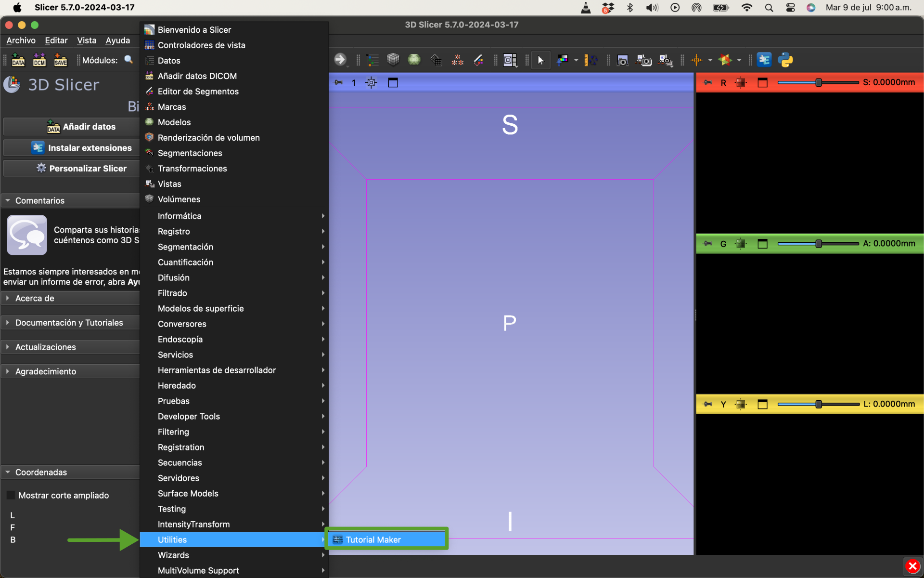Click the orange crosshair icon

coord(696,60)
